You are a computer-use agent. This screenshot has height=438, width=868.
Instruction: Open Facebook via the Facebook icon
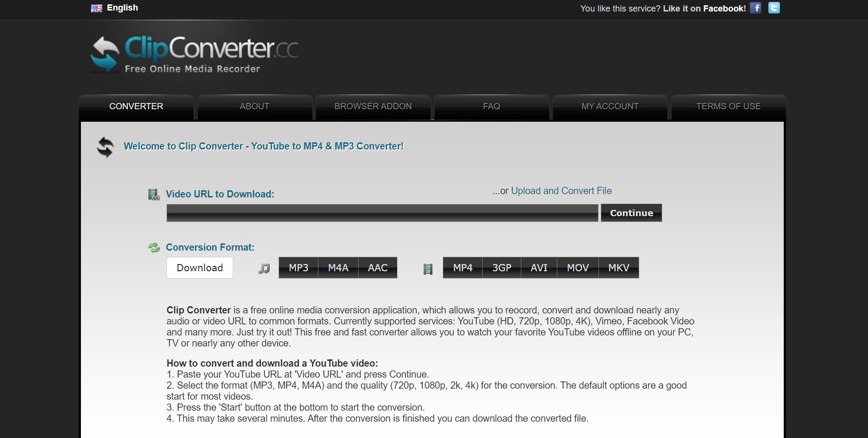756,8
